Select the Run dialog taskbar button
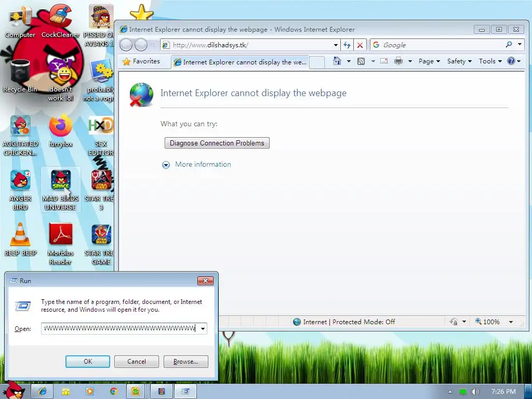This screenshot has width=532, height=399. pos(185,392)
